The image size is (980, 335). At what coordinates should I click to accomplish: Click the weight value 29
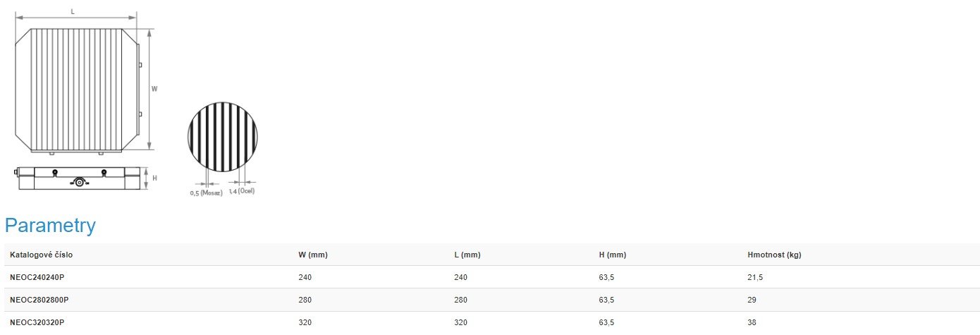pos(752,300)
